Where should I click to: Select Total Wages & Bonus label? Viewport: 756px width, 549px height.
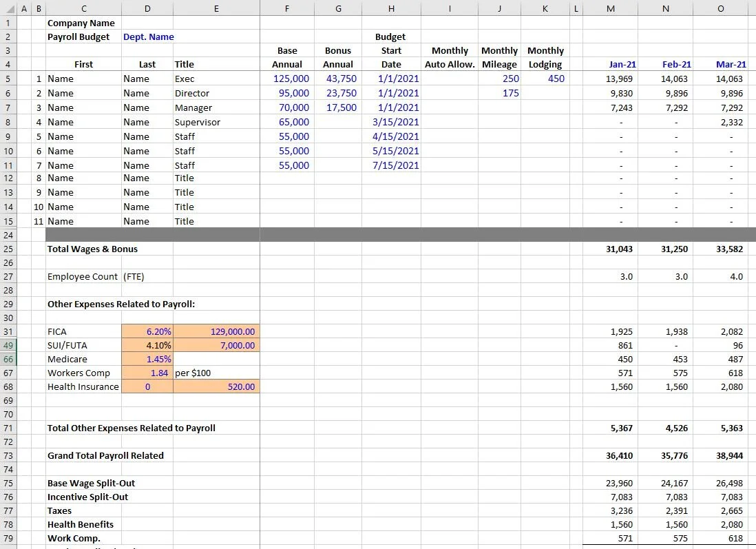(x=92, y=249)
